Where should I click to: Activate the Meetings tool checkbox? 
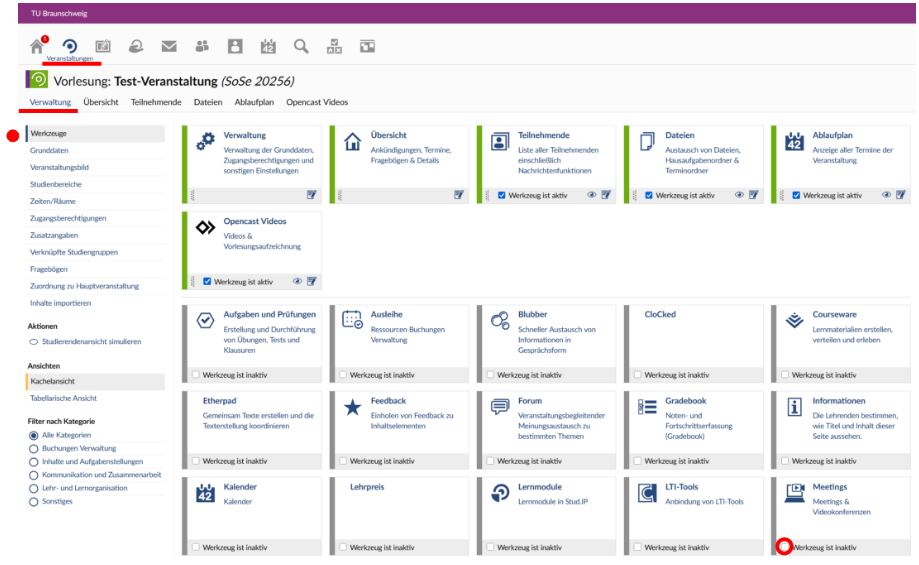[784, 547]
